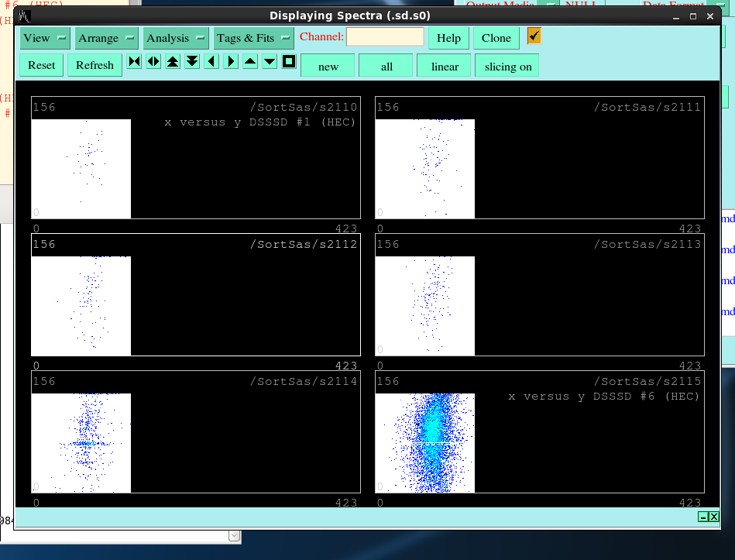The height and width of the screenshot is (560, 735).
Task: Click the single down arrow icon
Action: [270, 61]
